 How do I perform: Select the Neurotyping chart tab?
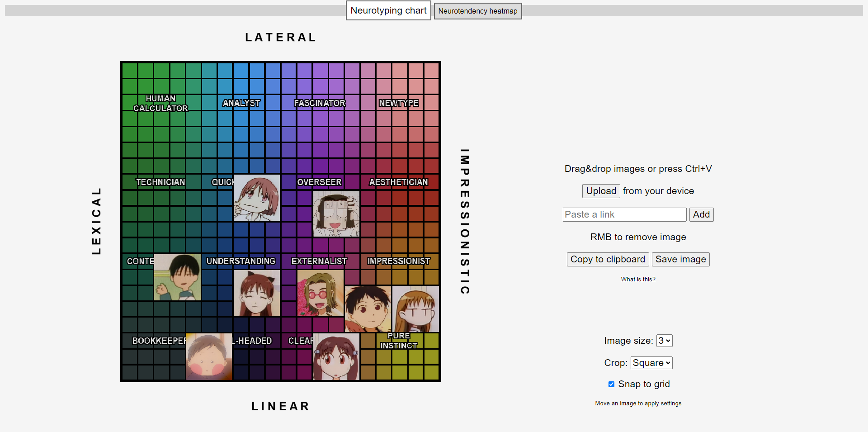pos(388,10)
